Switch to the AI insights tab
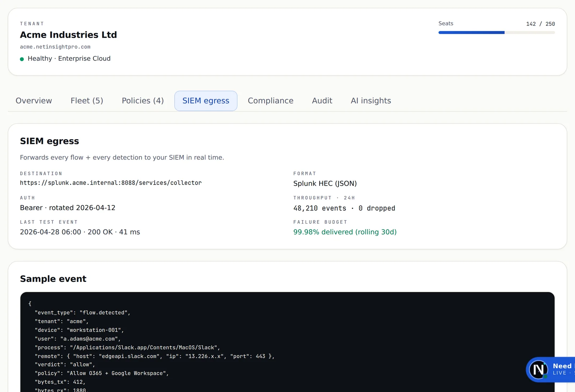The width and height of the screenshot is (575, 392). (x=371, y=101)
